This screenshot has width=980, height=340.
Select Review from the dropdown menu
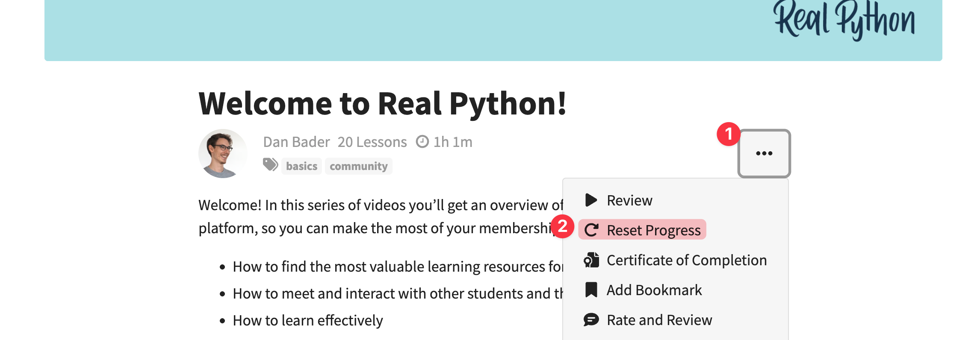tap(629, 200)
